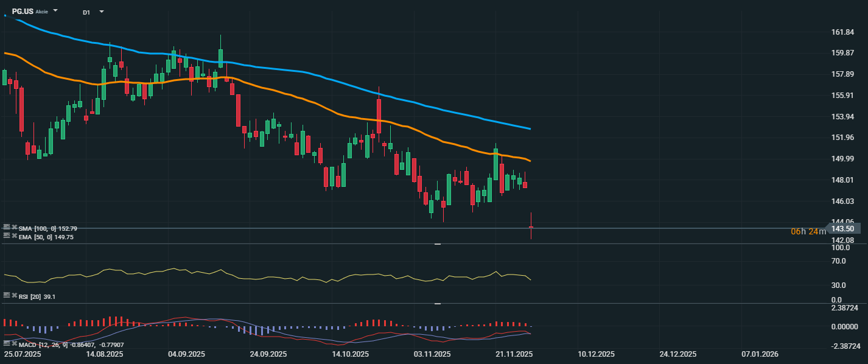
Task: Click the resize handle above RSI panel
Action: [x=437, y=244]
